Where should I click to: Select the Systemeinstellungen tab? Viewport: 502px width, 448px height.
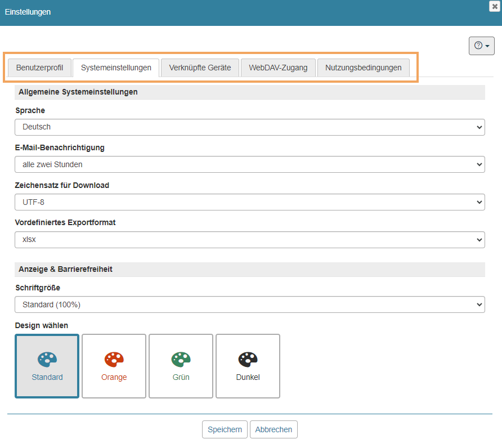pyautogui.click(x=116, y=68)
